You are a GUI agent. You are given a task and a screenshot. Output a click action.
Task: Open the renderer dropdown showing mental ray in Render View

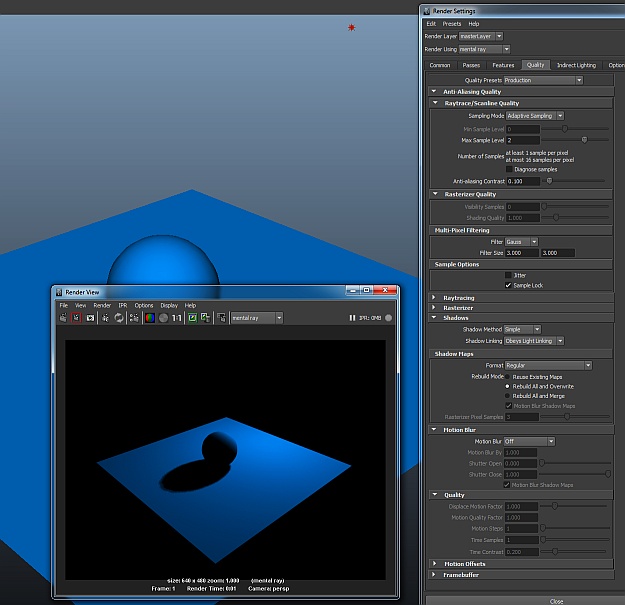pyautogui.click(x=257, y=318)
